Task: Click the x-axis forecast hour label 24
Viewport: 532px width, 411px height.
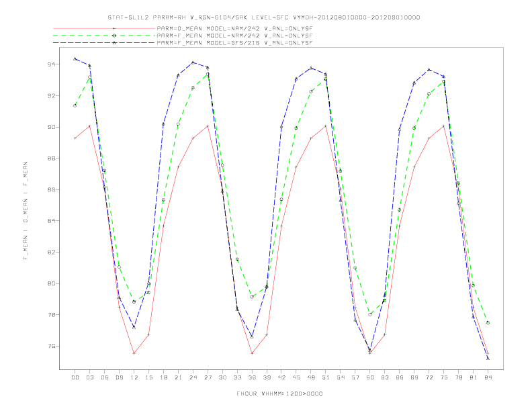Action: pos(193,377)
